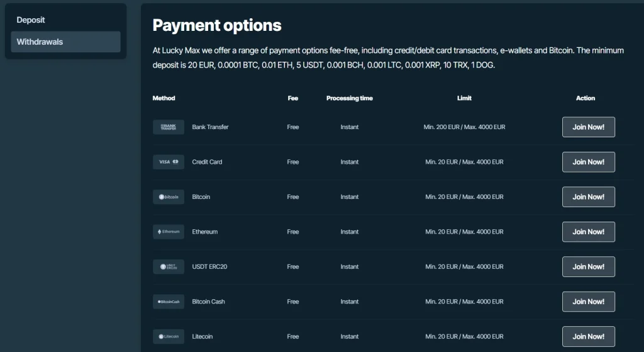Select the Bitcoin Cash method name
The image size is (644, 352).
pyautogui.click(x=208, y=302)
